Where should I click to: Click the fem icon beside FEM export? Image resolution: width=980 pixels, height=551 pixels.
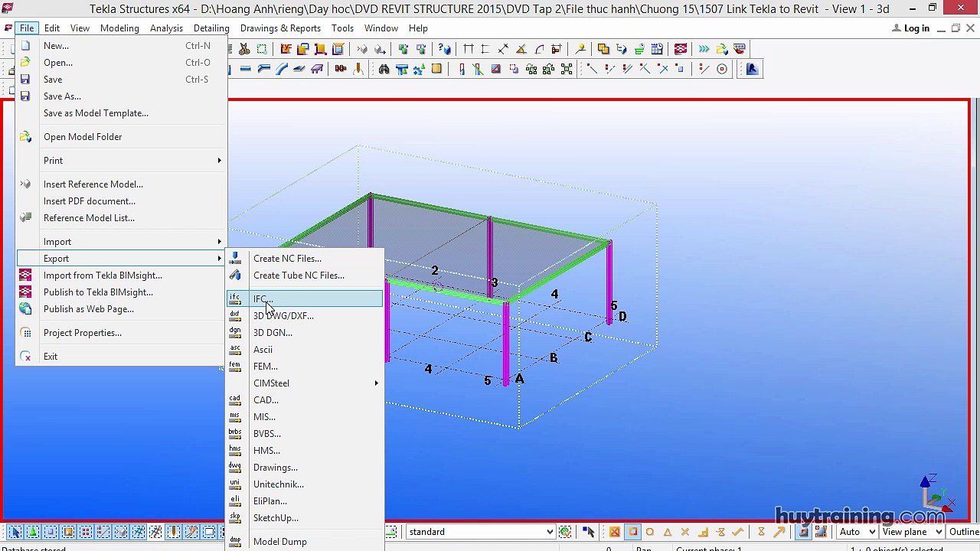(x=235, y=366)
